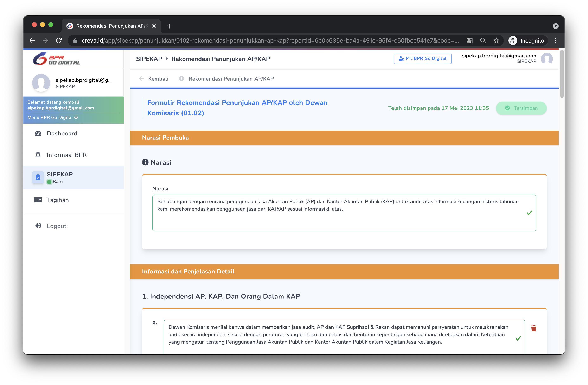Click Rekomendasi Penunjukan AP/KAP breadcrumb title
The height and width of the screenshot is (385, 588).
(221, 59)
